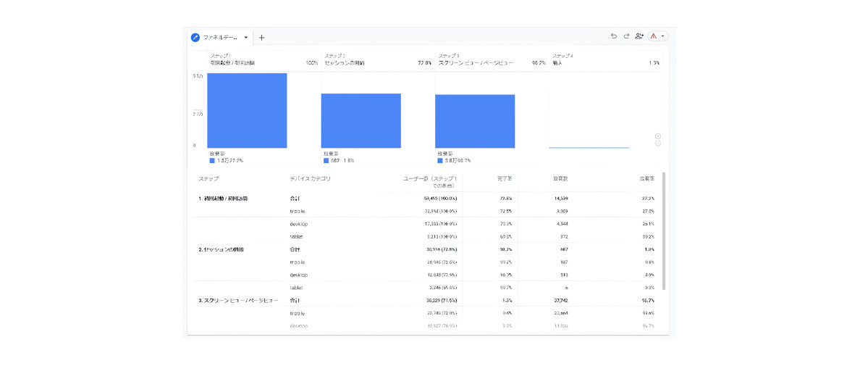Click the 完了率 column header
The image size is (868, 366).
tap(504, 179)
